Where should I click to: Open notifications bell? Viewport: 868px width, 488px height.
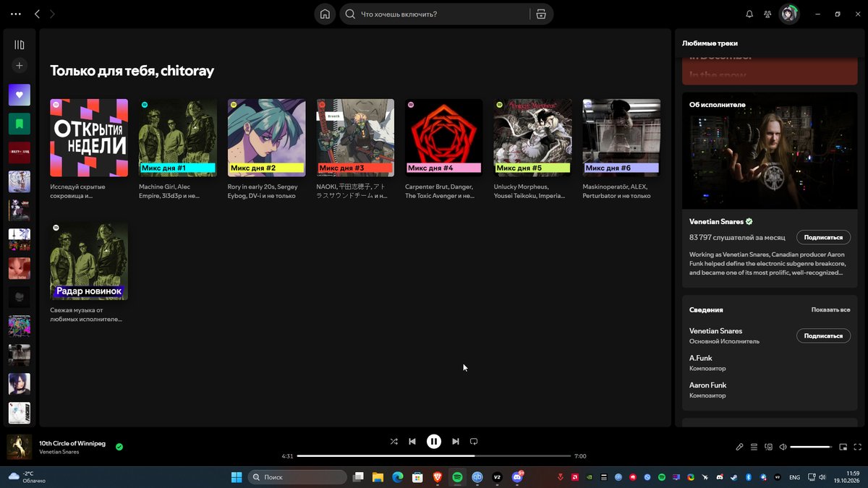pyautogui.click(x=749, y=14)
